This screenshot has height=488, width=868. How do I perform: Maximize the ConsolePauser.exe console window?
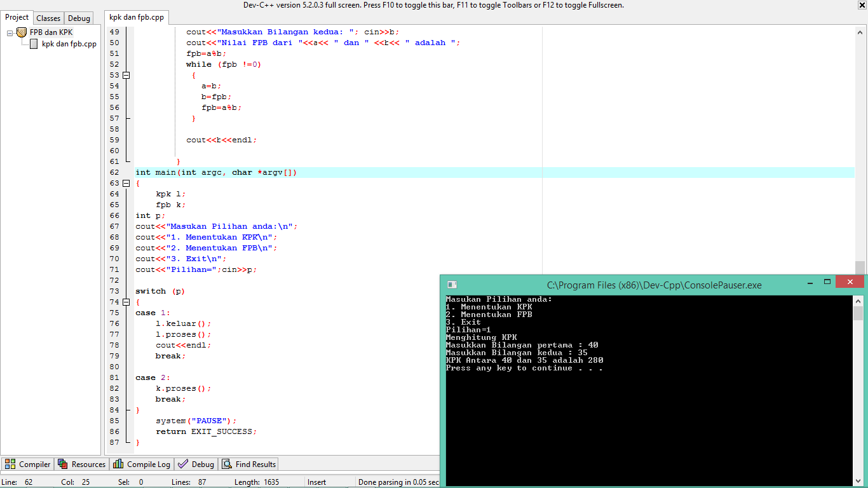[x=827, y=282]
